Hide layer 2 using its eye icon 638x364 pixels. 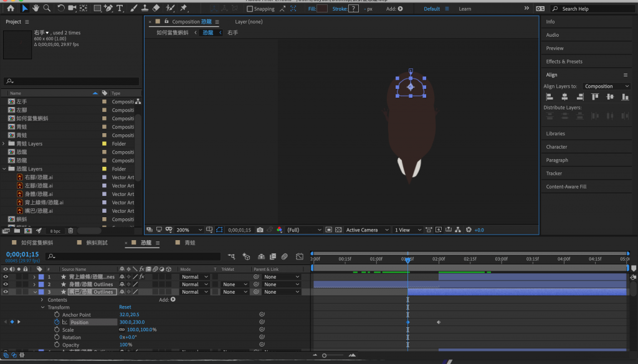click(x=6, y=284)
